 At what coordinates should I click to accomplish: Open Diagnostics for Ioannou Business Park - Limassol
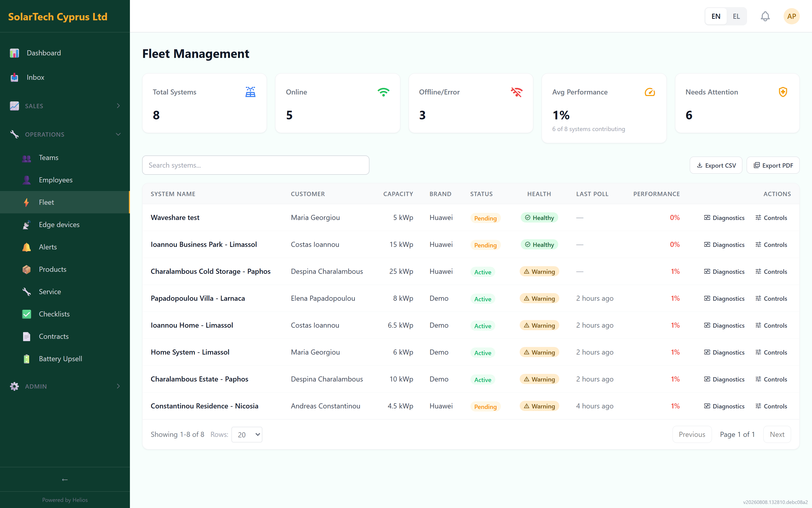(724, 245)
